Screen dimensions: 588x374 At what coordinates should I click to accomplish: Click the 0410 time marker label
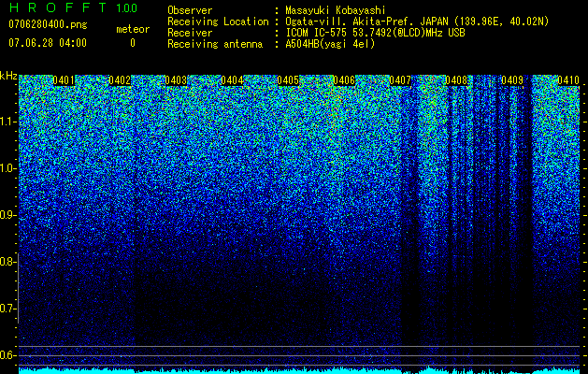[568, 80]
